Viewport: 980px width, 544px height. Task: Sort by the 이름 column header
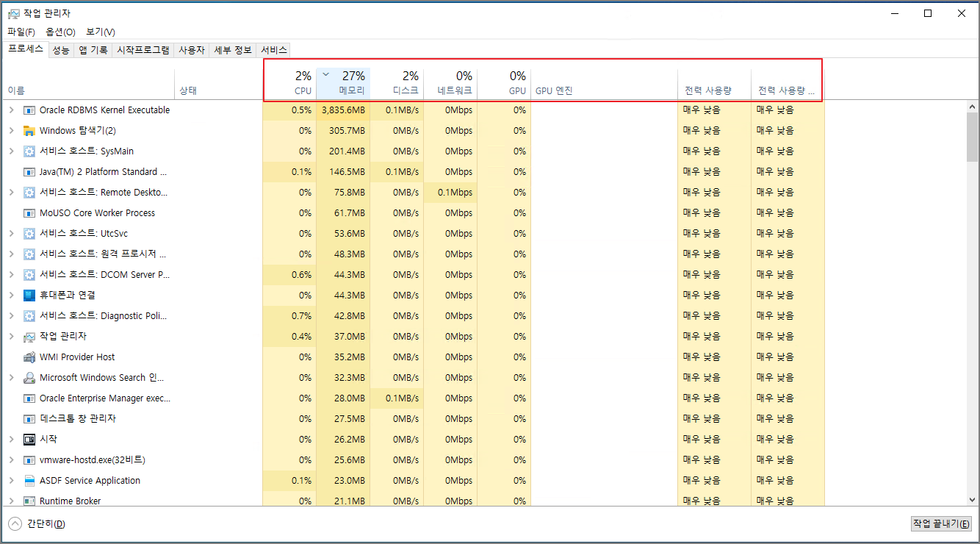pyautogui.click(x=88, y=83)
